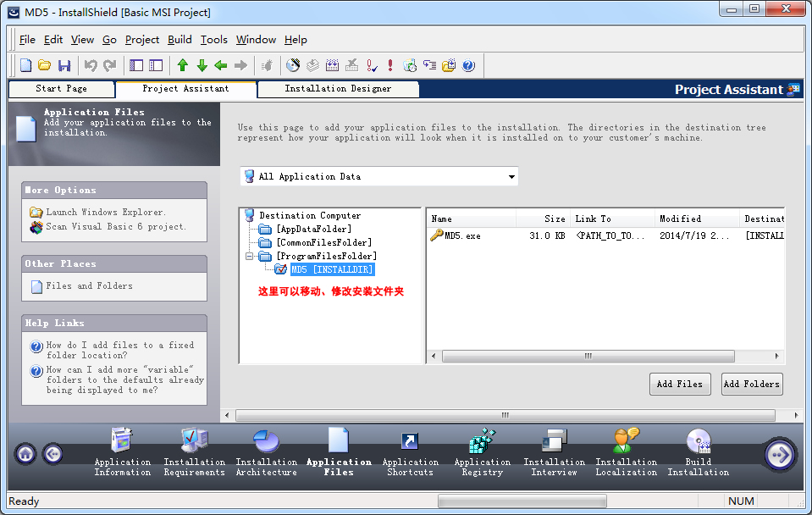Sort file list by Modified column header
The image size is (812, 515).
(697, 219)
